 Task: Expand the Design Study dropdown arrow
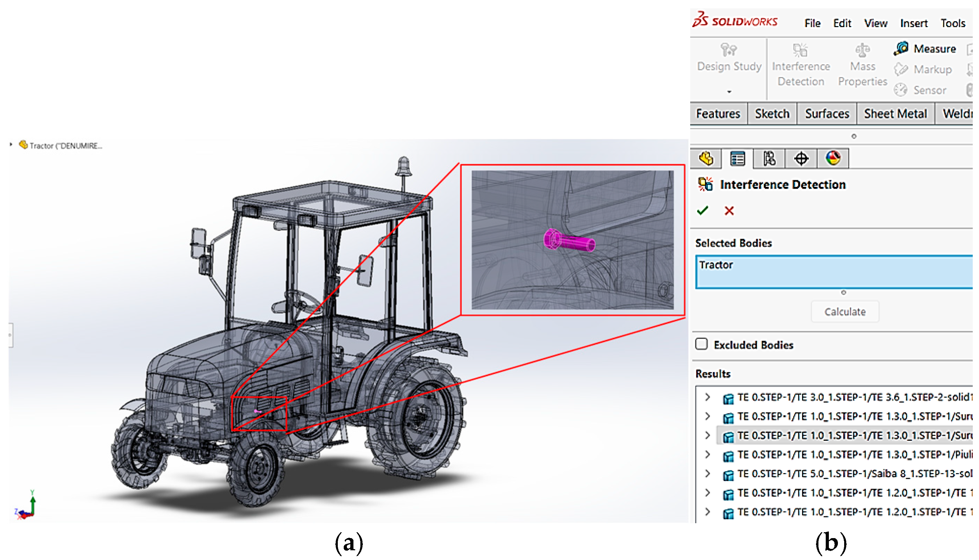pos(729,92)
